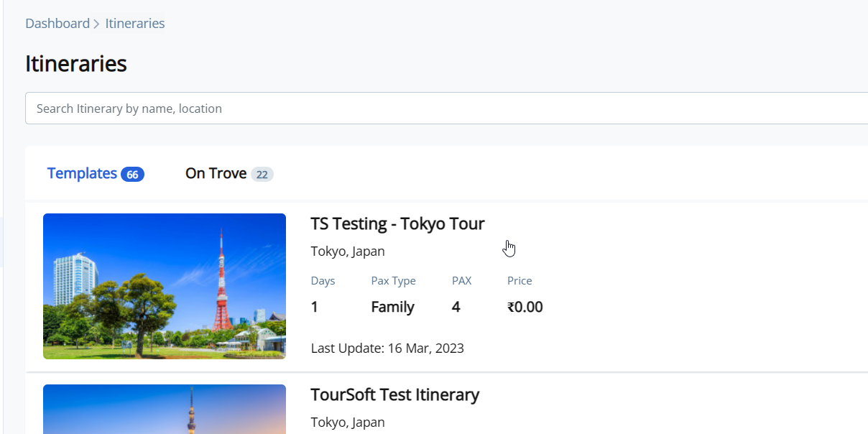Click the Price value ₹0.00
The image size is (868, 434).
point(525,308)
